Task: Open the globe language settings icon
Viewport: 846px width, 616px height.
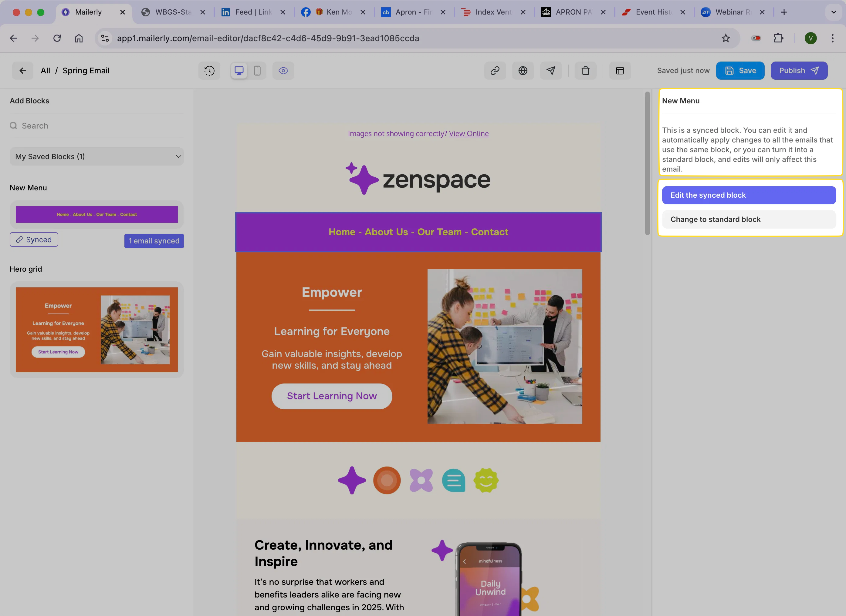Action: [x=523, y=70]
